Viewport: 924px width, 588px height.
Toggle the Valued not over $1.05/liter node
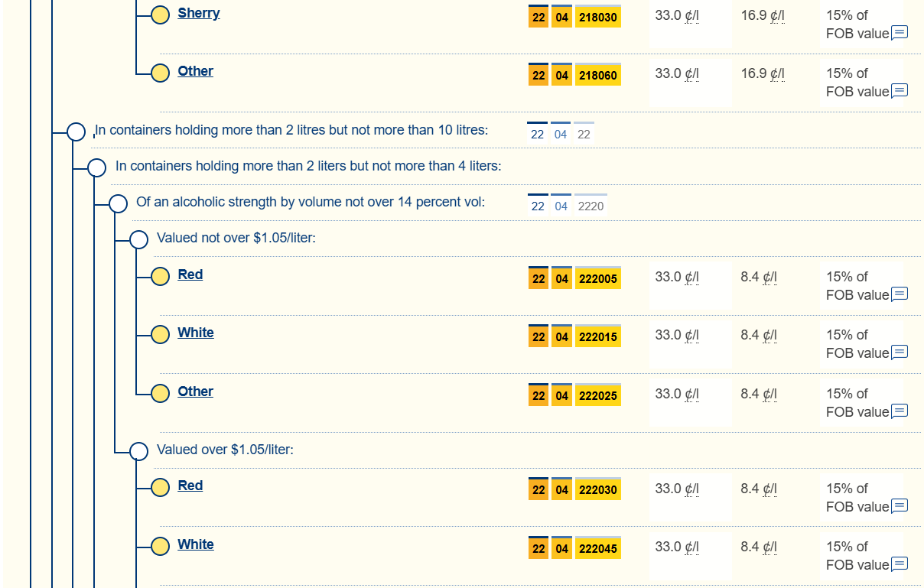(x=138, y=239)
